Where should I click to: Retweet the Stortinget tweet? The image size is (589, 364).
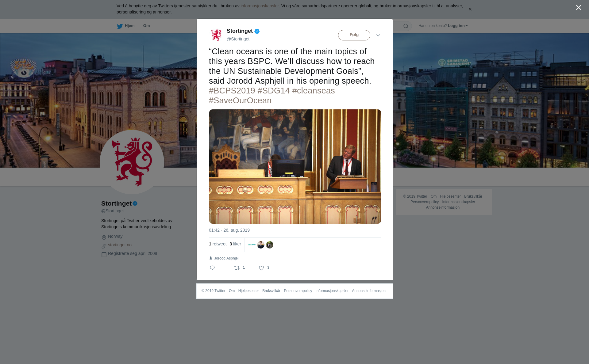(x=237, y=268)
